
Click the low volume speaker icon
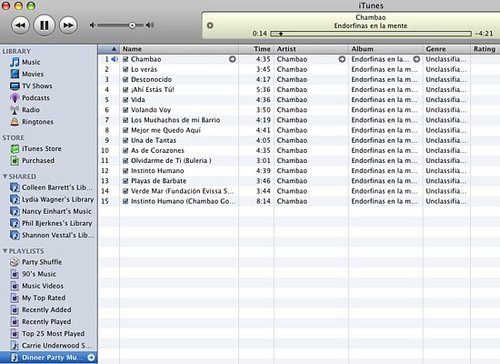click(92, 25)
